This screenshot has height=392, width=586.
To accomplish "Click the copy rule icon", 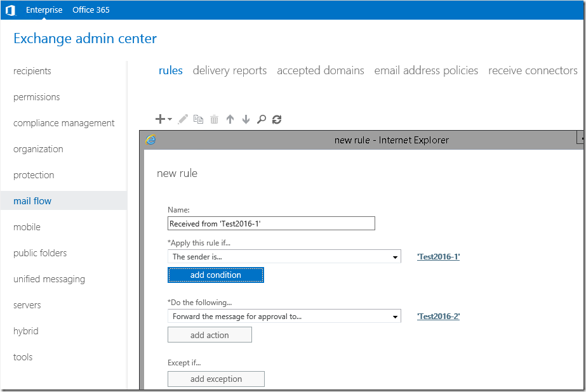I will tap(199, 119).
